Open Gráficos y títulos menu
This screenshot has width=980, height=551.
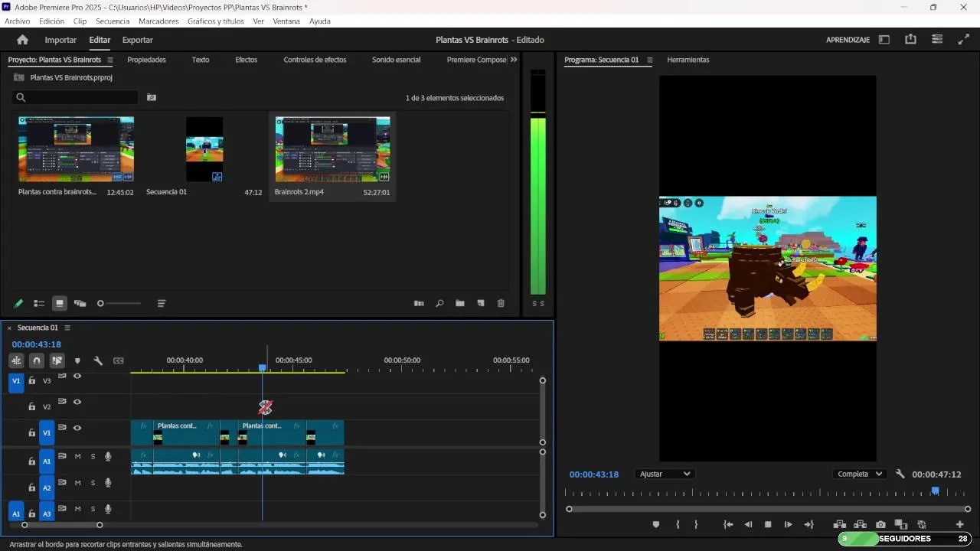click(x=216, y=21)
